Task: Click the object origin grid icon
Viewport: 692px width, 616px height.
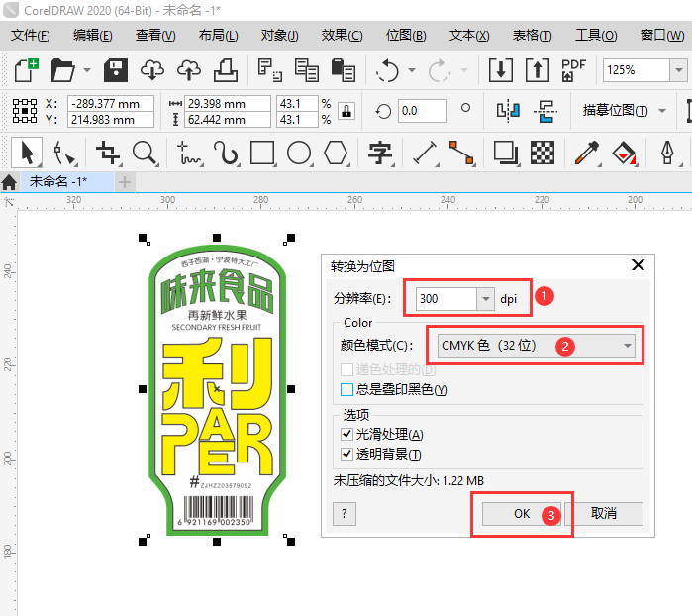Action: tap(25, 111)
